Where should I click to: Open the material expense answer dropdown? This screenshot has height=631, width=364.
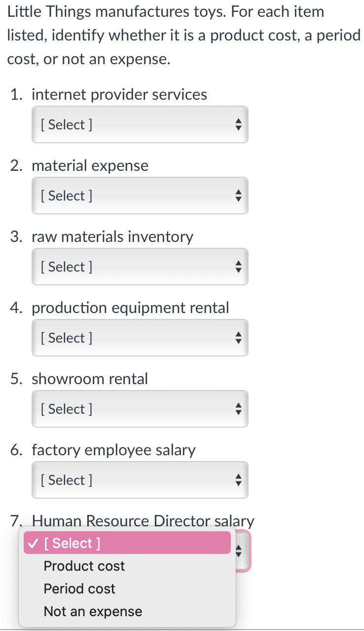click(140, 196)
